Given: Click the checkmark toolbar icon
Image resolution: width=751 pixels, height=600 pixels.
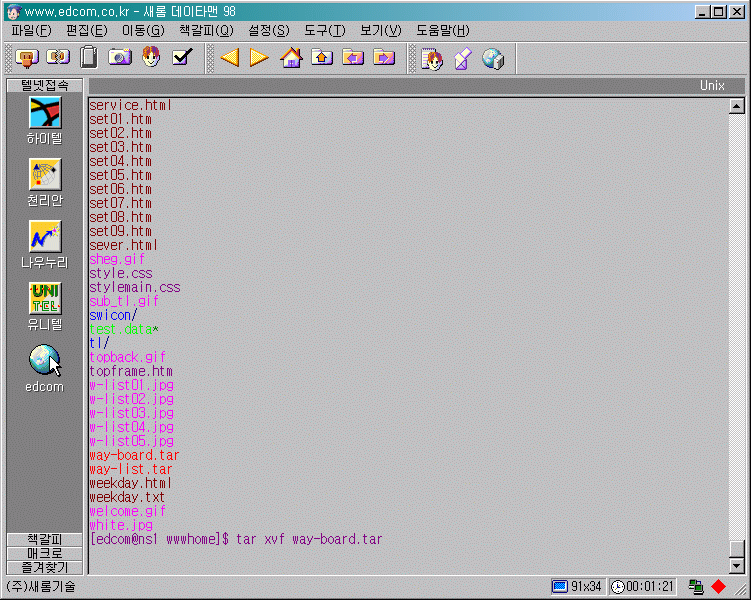Looking at the screenshot, I should tap(182, 57).
